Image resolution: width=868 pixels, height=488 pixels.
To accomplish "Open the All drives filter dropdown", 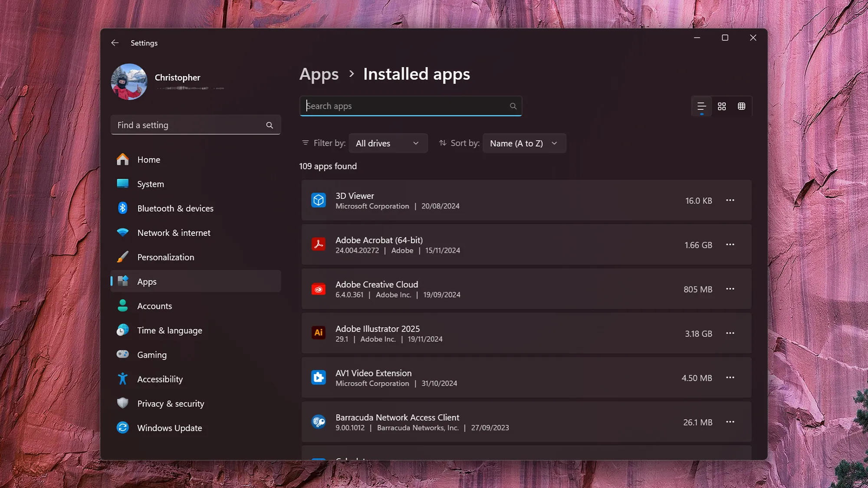I will [x=388, y=144].
